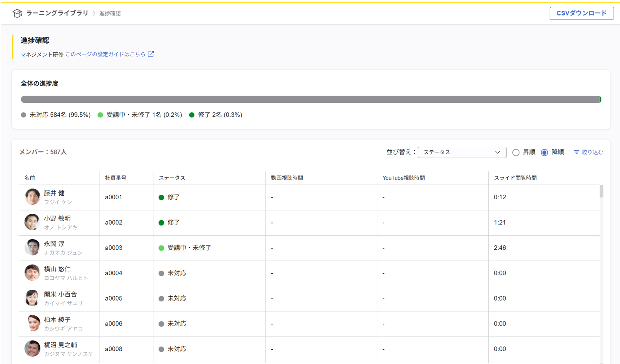Click the filter icon next to 絞り込む
Screen dimensions: 620x364
pyautogui.click(x=576, y=152)
